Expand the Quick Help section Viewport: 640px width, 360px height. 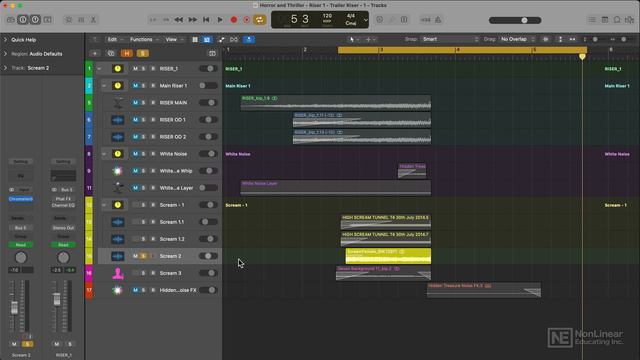(5, 40)
